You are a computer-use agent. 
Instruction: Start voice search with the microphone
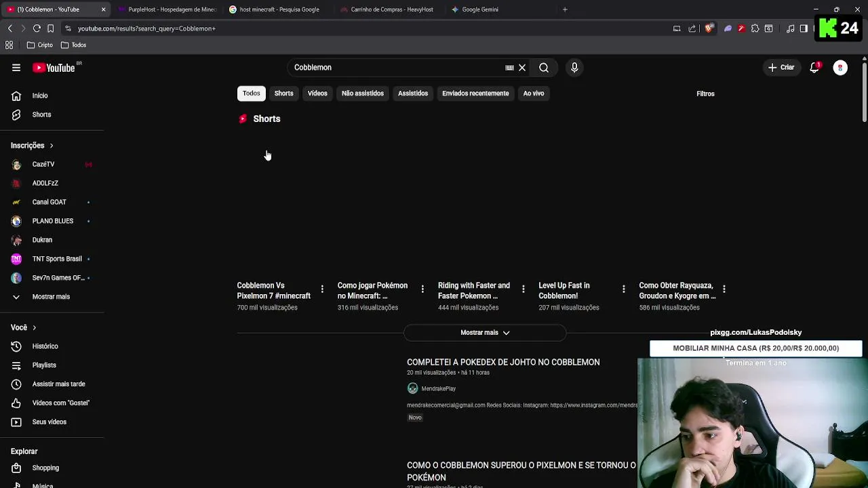574,68
